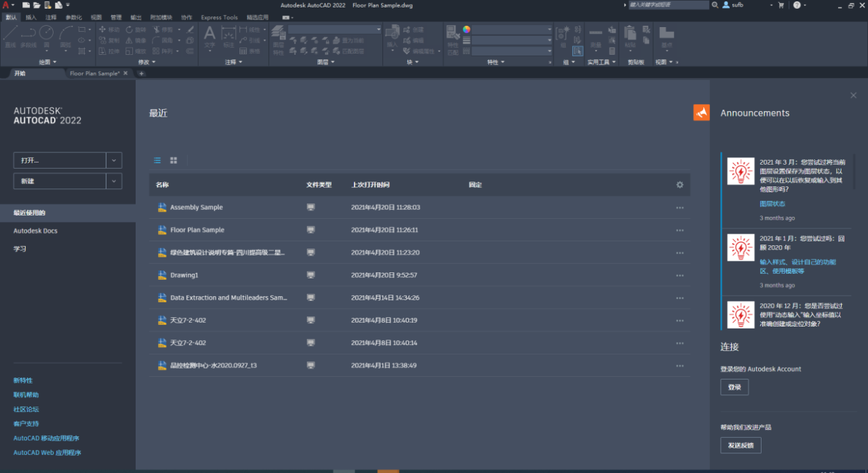Screen dimensions: 868x473
Task: Switch to Floor Plan Sample document tab
Action: (94, 73)
